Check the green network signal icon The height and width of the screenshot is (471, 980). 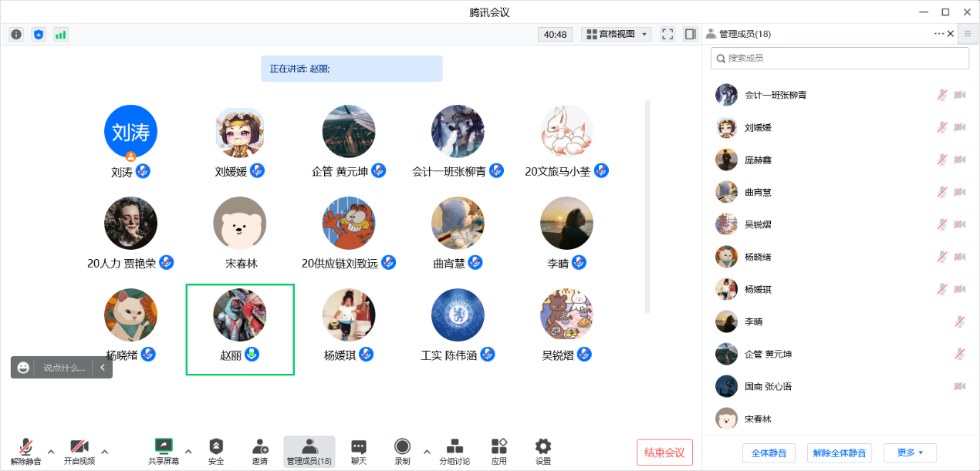pos(60,34)
